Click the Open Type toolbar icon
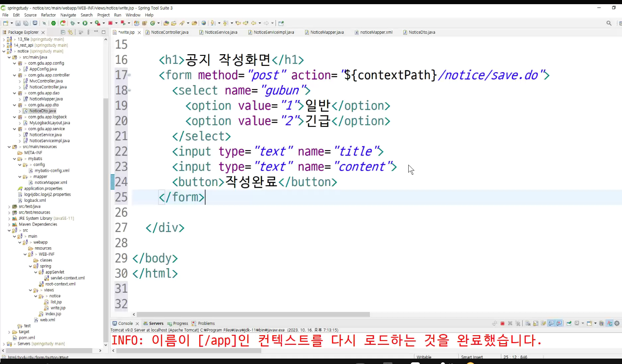The image size is (622, 364). click(166, 23)
